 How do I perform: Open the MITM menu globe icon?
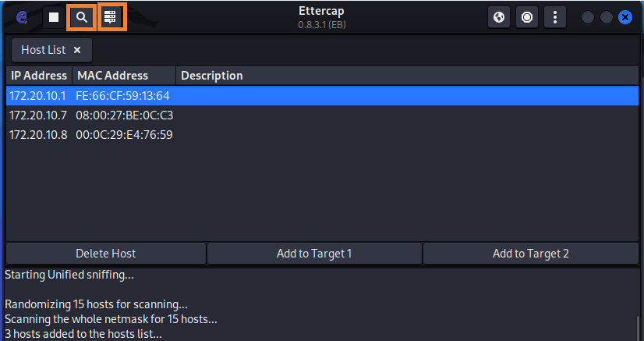(x=501, y=16)
